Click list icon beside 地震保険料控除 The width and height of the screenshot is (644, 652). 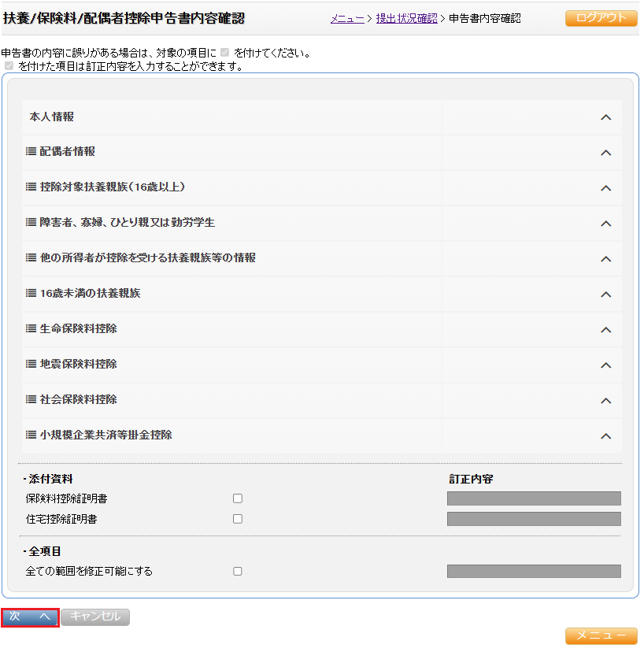tap(31, 364)
